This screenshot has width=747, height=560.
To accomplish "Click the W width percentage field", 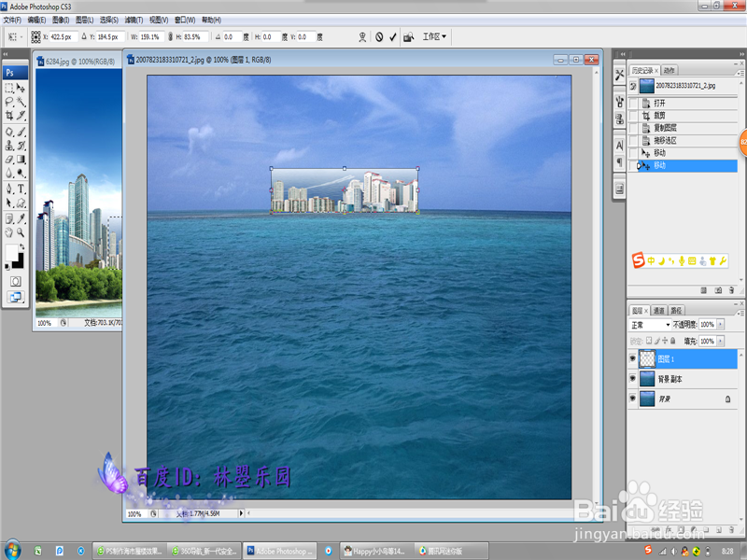I will [151, 36].
